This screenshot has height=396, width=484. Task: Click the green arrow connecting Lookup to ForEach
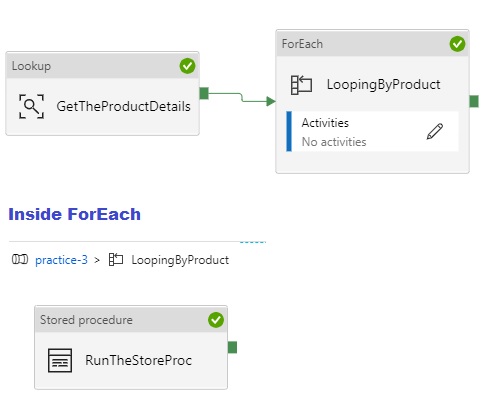click(x=242, y=97)
